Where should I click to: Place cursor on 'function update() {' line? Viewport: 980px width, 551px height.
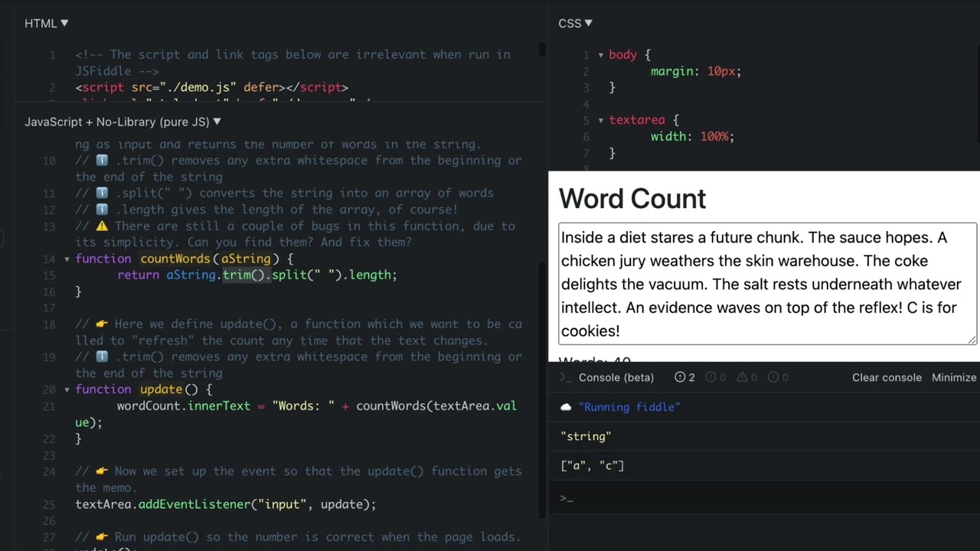pos(144,390)
